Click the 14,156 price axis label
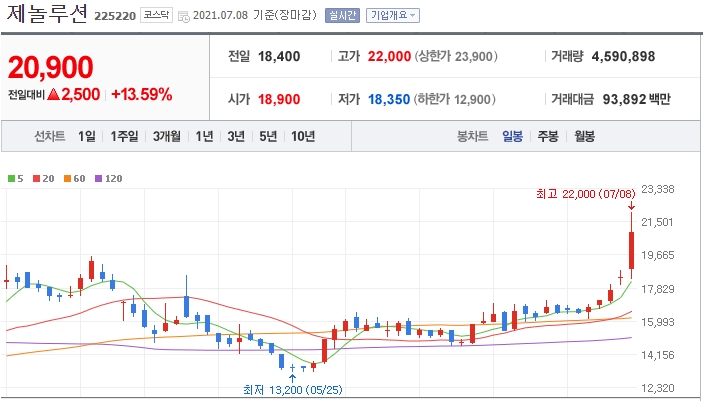Image resolution: width=703 pixels, height=401 pixels. coord(658,355)
